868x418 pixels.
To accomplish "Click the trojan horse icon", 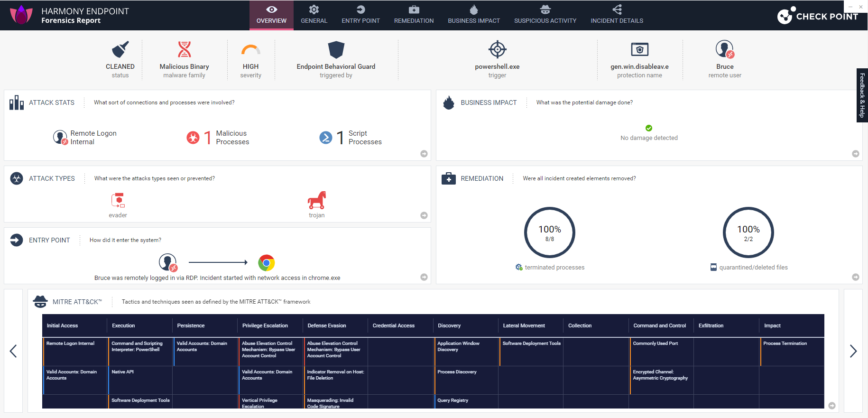I will (x=317, y=200).
